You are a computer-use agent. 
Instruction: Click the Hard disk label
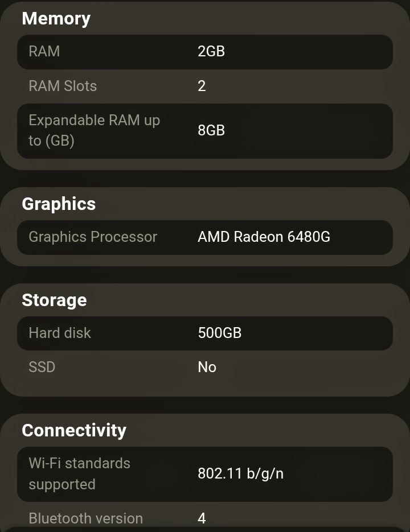click(60, 333)
